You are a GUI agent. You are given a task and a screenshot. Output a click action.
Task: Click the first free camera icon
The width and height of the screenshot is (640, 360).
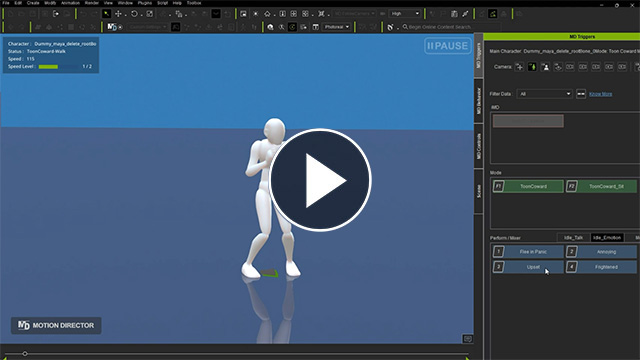(519, 67)
